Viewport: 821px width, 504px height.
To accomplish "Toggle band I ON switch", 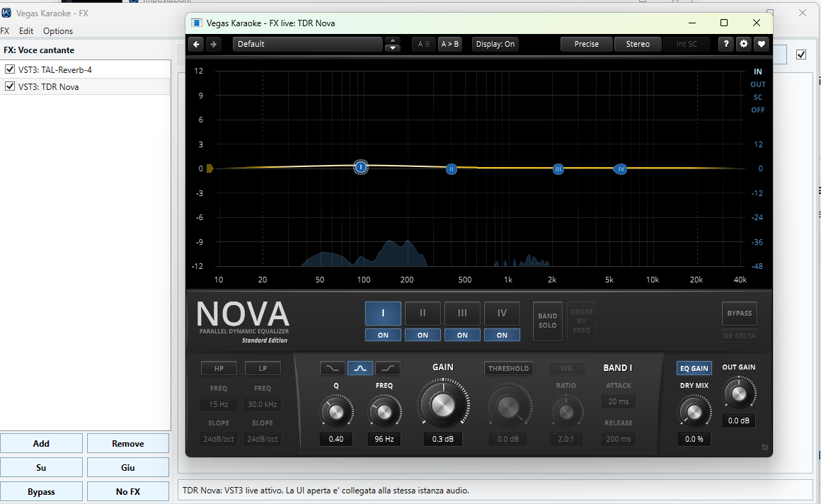I will 384,335.
